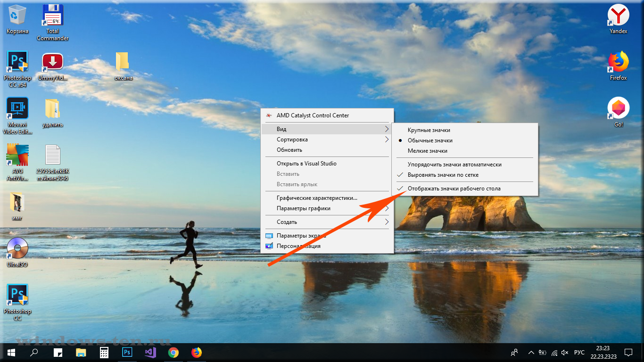644x362 pixels.
Task: Open the People icon in the taskbar
Action: pos(514,352)
